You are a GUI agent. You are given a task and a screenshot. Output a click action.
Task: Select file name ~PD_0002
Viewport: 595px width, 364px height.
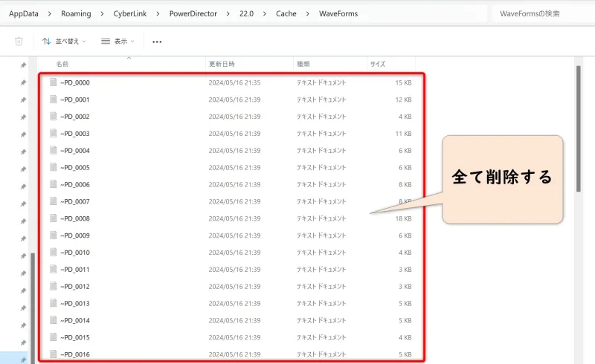(75, 117)
